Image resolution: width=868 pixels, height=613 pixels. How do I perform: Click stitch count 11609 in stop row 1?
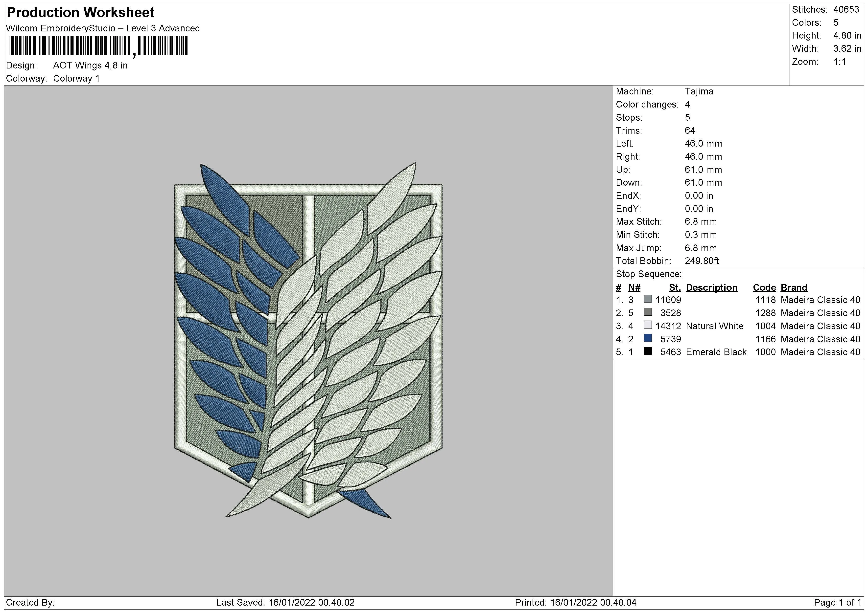(x=668, y=300)
